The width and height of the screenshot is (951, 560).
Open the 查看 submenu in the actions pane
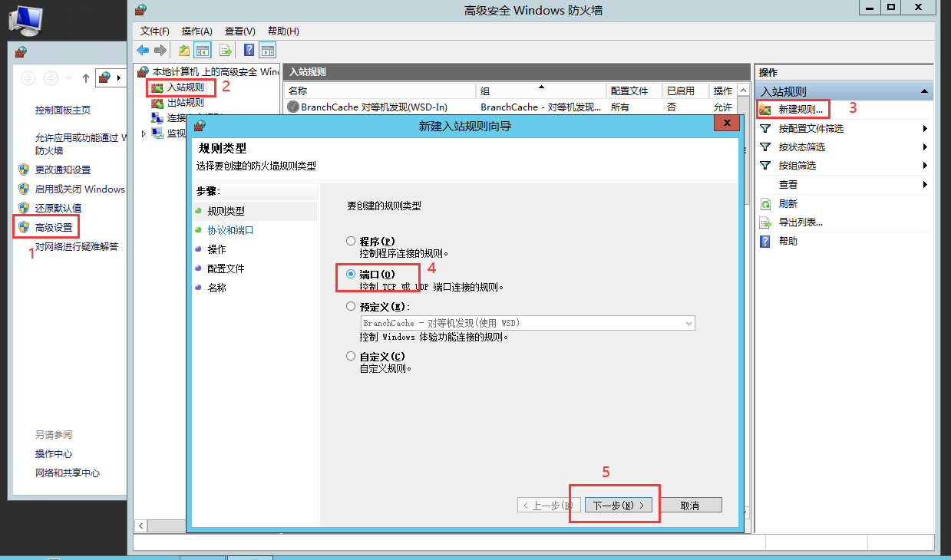(x=926, y=184)
